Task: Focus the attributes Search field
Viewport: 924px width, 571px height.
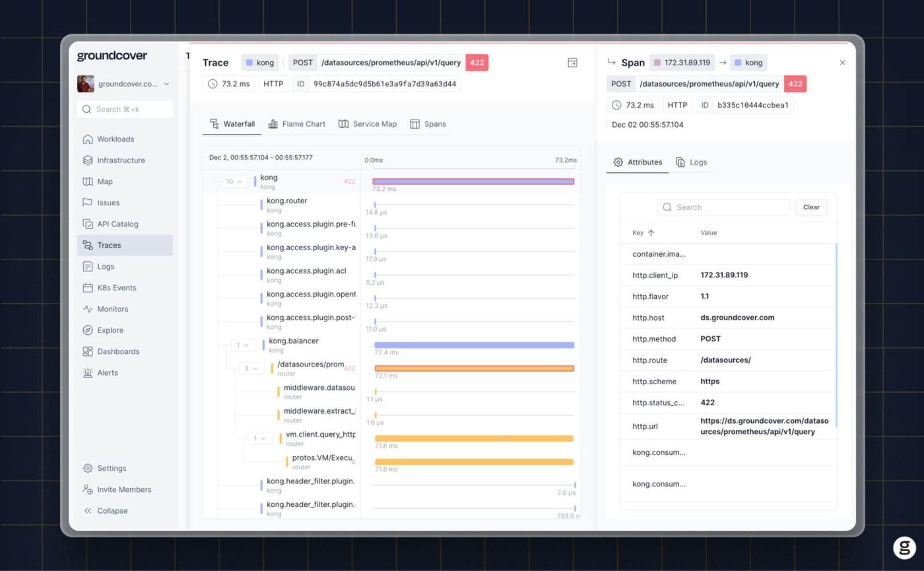Action: click(723, 207)
